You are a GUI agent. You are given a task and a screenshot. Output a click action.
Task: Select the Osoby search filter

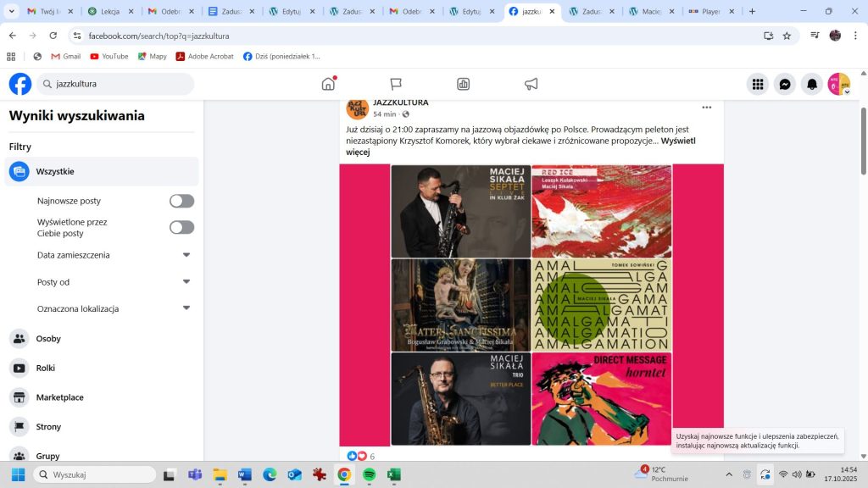(x=48, y=339)
